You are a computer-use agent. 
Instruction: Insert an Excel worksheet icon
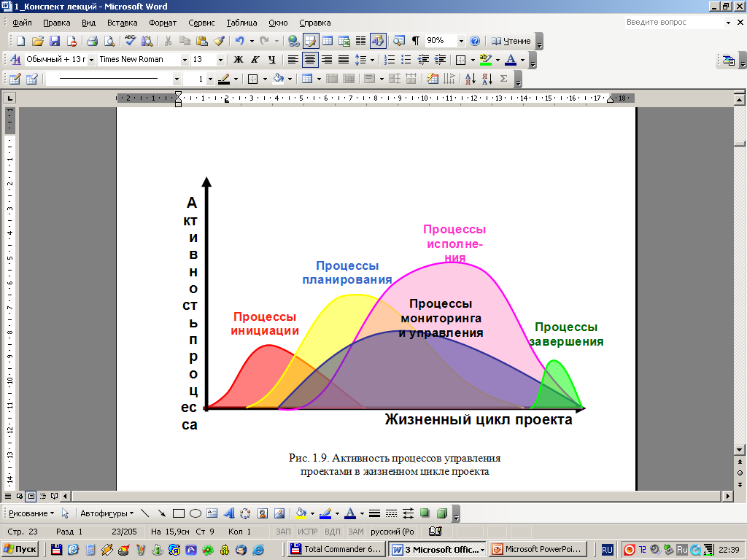(x=344, y=41)
